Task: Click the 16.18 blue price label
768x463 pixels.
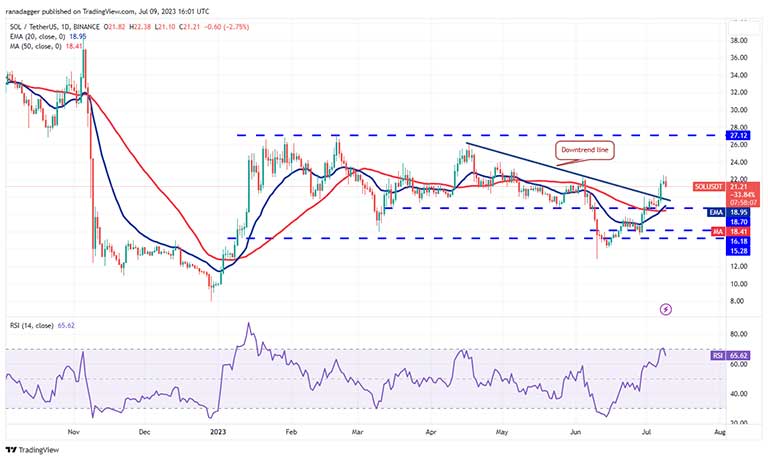Action: (x=738, y=242)
